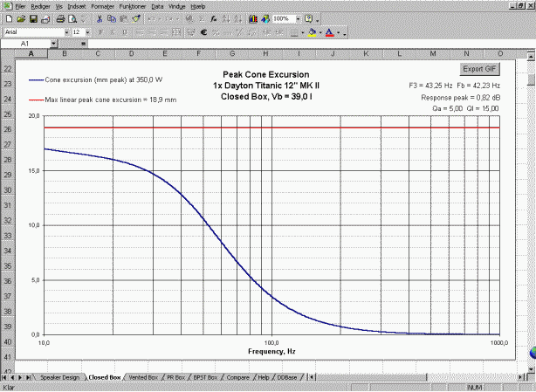Open the Chart Wizard icon
Screen dimensions: 536x392
[252, 18]
